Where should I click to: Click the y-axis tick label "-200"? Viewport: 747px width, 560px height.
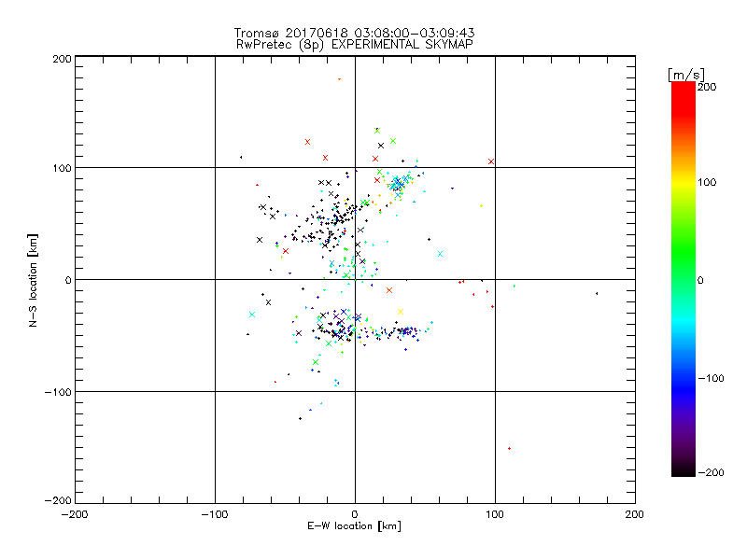pyautogui.click(x=58, y=500)
